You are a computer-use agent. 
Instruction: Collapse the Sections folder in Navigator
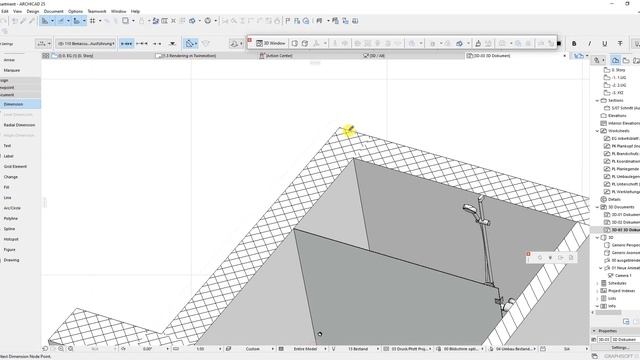[597, 100]
